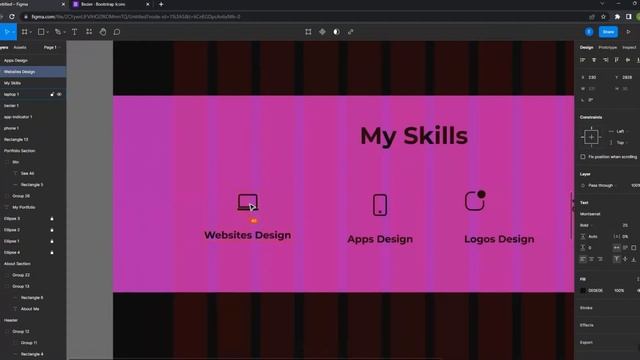
Task: Bookmark this page with star icon
Action: click(x=603, y=17)
